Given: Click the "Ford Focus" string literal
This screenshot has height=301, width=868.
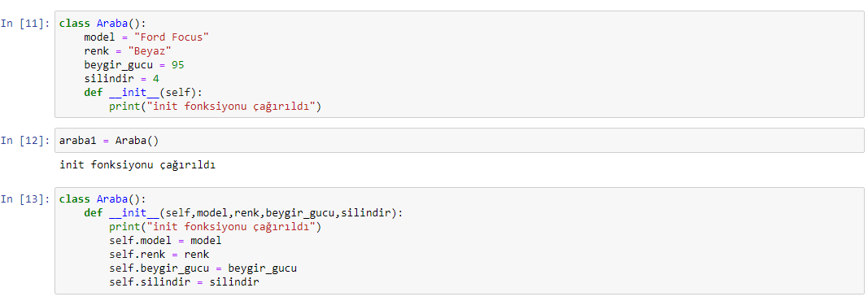Looking at the screenshot, I should pos(178,37).
